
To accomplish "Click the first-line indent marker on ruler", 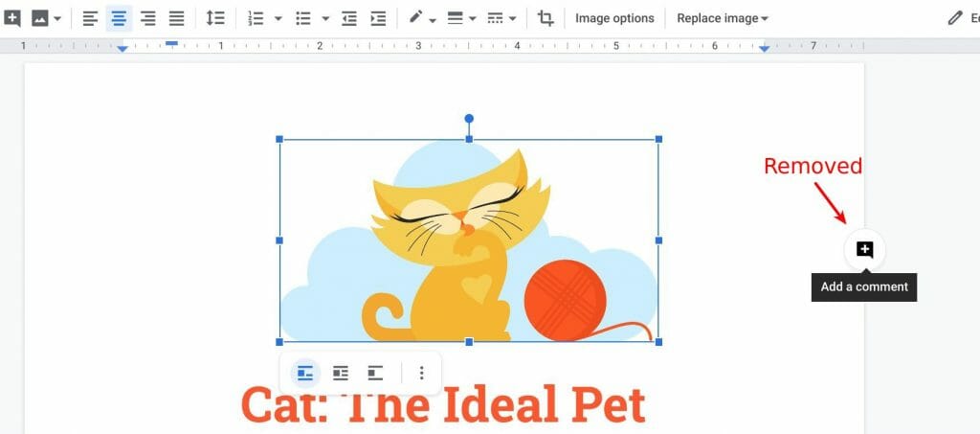I will [x=171, y=43].
